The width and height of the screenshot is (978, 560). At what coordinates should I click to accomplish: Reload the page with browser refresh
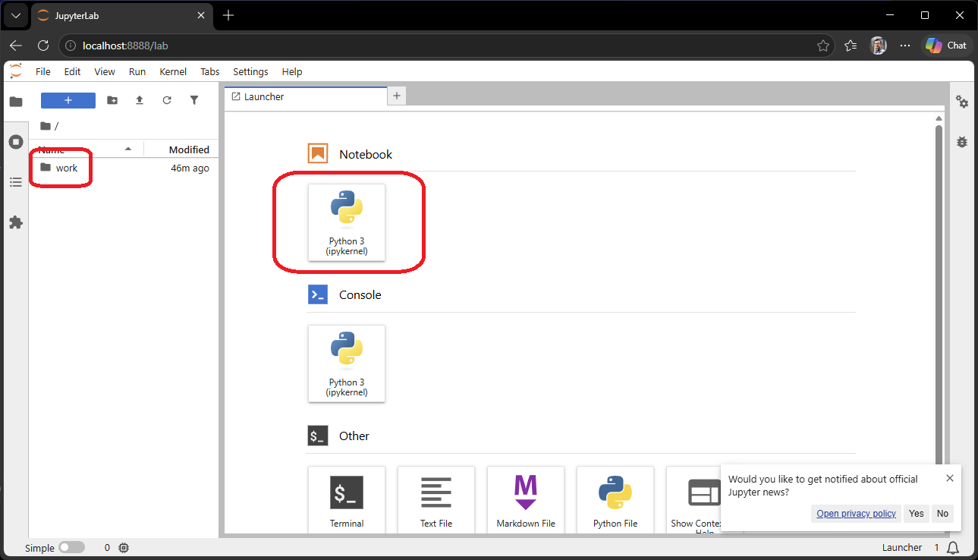pos(43,46)
